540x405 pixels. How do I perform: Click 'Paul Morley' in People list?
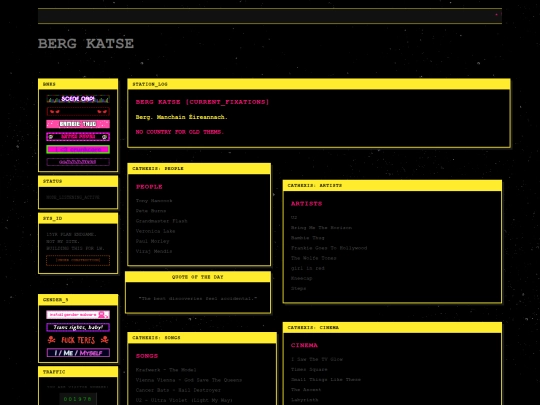pos(153,241)
